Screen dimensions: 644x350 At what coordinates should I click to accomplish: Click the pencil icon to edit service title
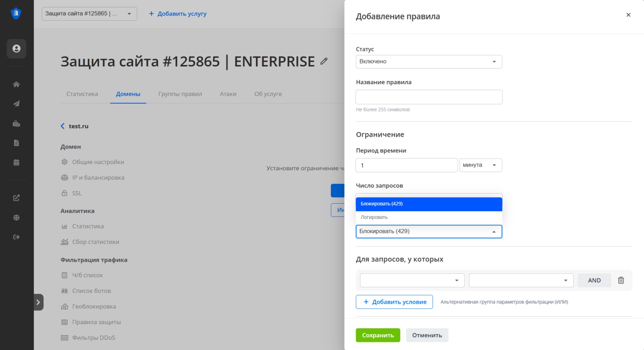(x=324, y=61)
